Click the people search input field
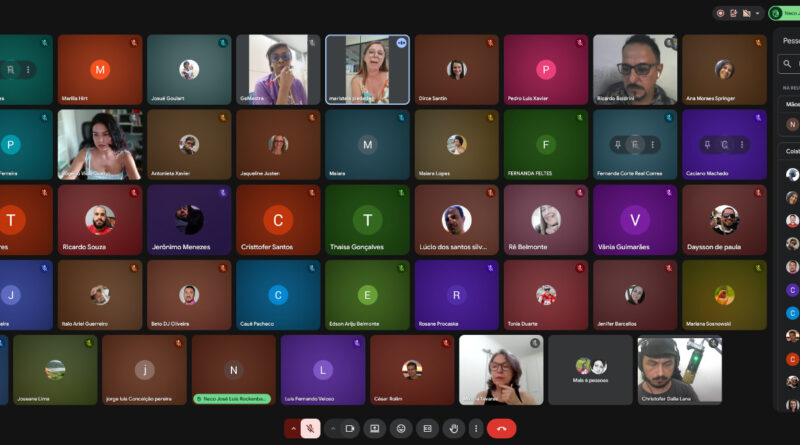Screen dimensions: 800x445 click(796, 64)
